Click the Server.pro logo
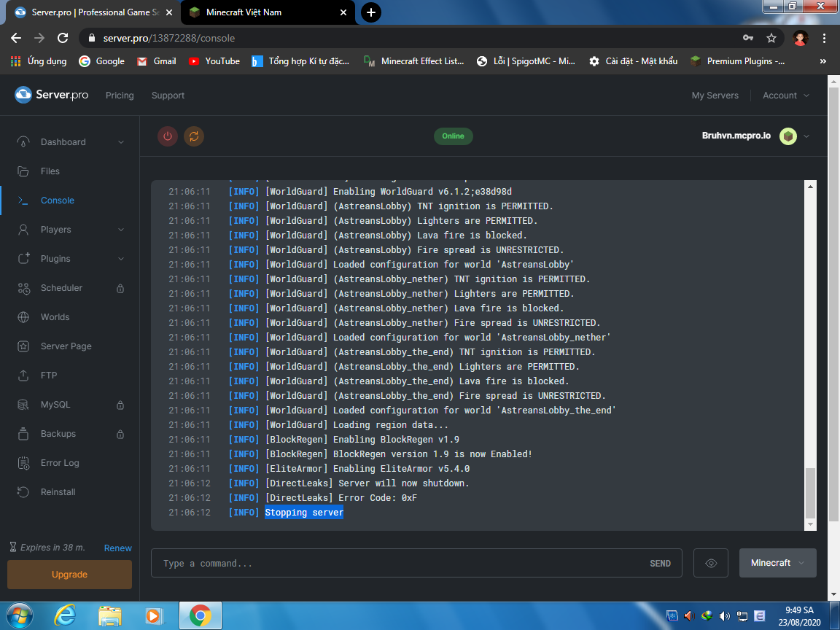This screenshot has height=630, width=840. [x=52, y=95]
